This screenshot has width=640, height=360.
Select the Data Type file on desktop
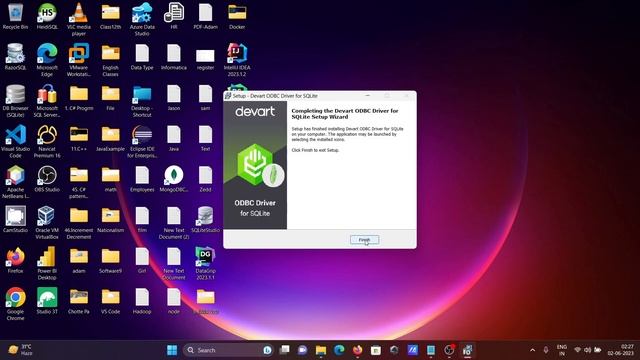pyautogui.click(x=142, y=57)
